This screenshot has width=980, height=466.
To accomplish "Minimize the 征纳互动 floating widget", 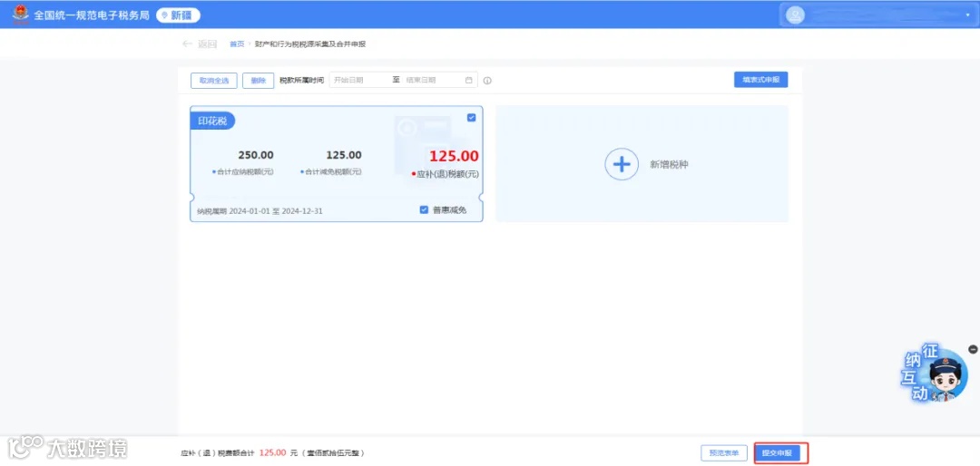I will pyautogui.click(x=973, y=349).
